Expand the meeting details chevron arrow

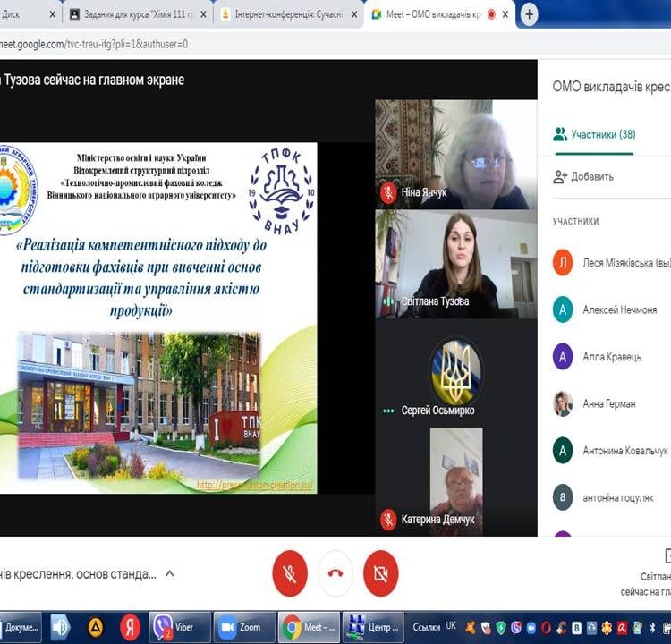[169, 573]
